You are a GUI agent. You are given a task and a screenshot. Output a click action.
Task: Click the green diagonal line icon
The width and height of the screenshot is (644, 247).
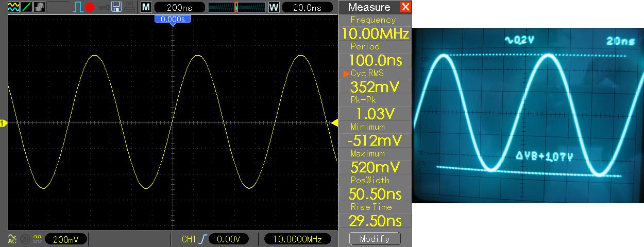tap(26, 7)
